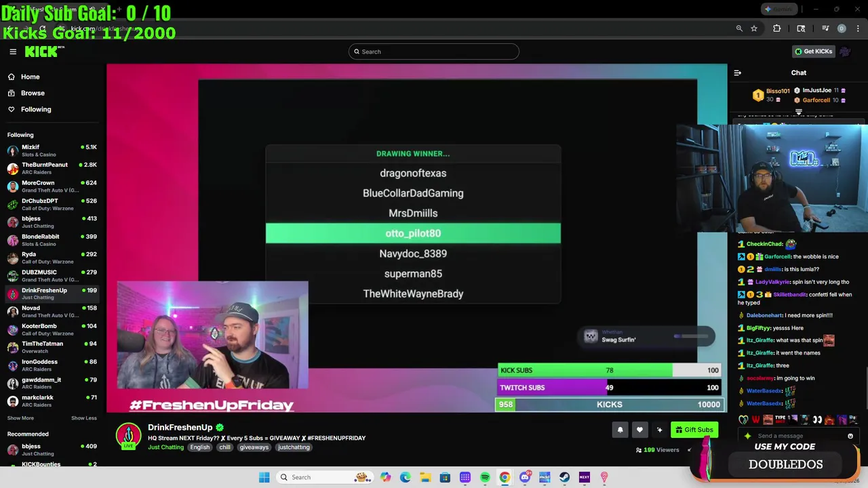This screenshot has height=488, width=868.
Task: Click the highlighted otto_pilot80 winner entry
Action: click(x=413, y=233)
